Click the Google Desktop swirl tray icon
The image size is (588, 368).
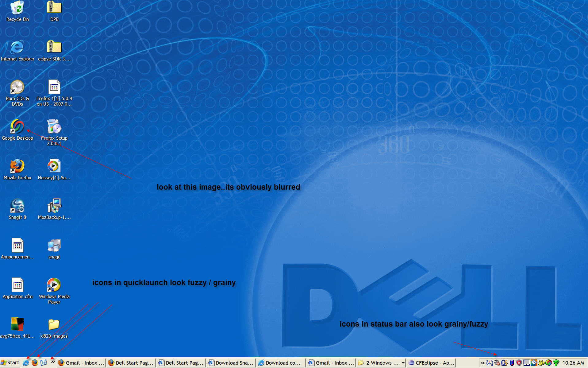[549, 363]
